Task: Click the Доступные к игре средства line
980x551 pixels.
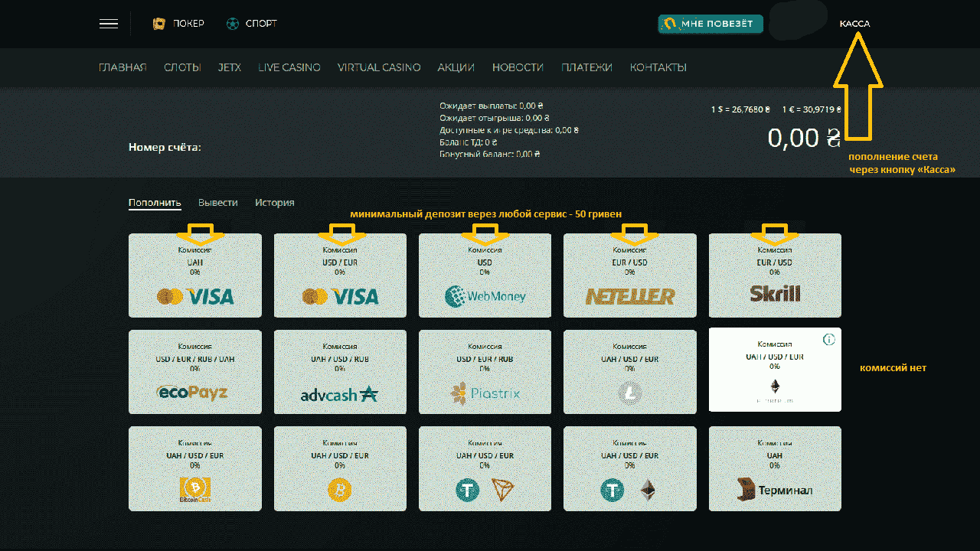Action: tap(509, 130)
